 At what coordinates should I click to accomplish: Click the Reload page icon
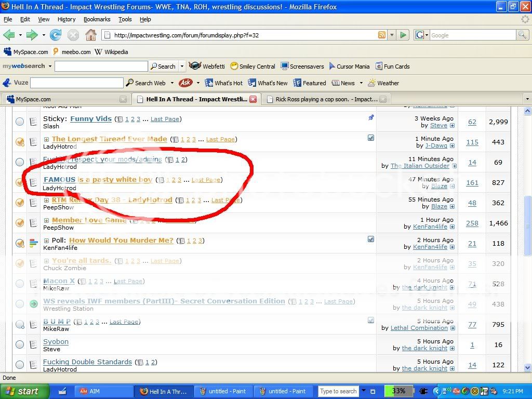coord(56,35)
